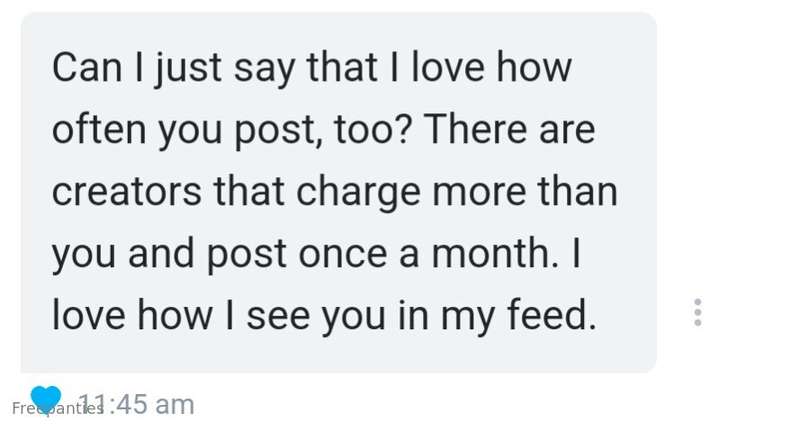This screenshot has width=800, height=430.
Task: Click the line "love how I see you"
Action: coord(323,316)
